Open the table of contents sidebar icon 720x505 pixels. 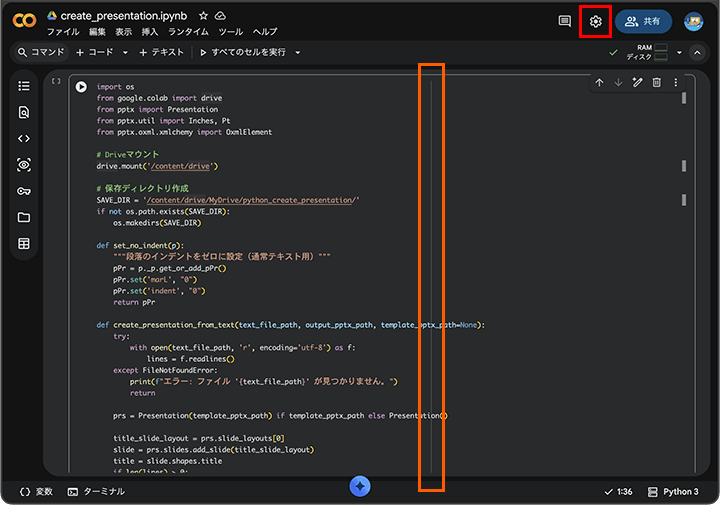(x=24, y=87)
